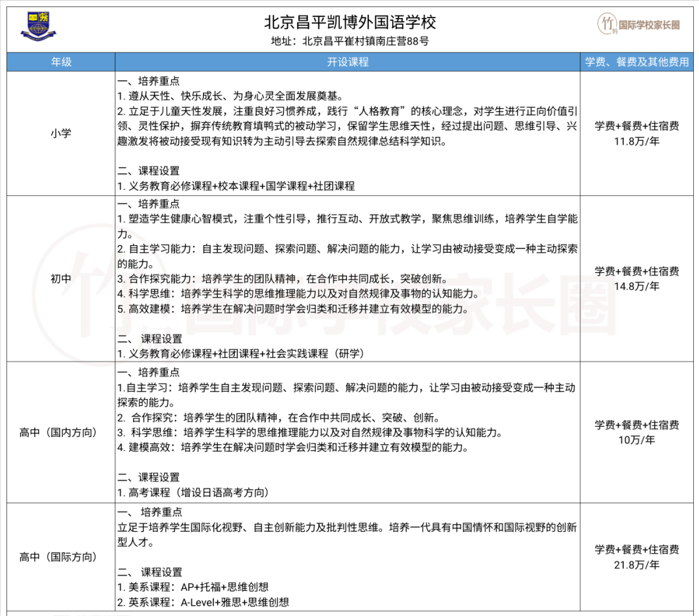Click the 开设课程 column header
This screenshot has width=699, height=616.
point(348,62)
